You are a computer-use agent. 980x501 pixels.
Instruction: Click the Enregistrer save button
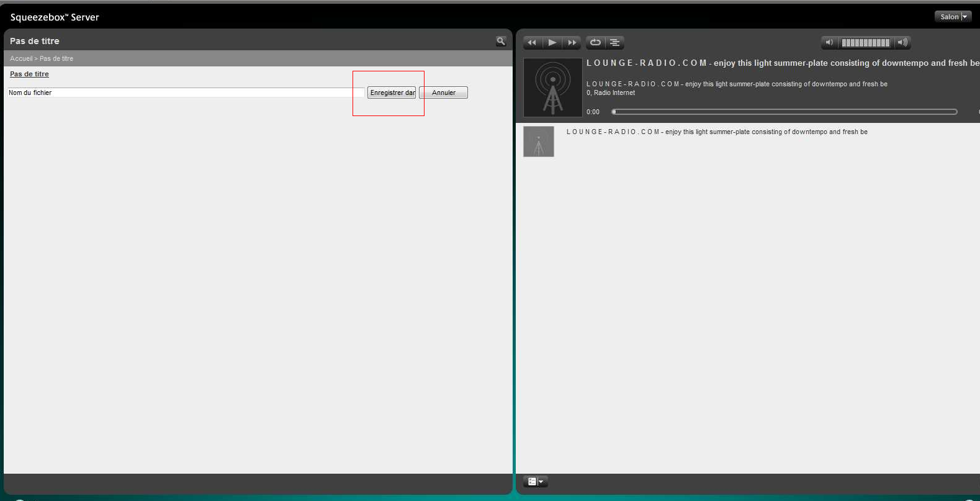click(x=392, y=93)
